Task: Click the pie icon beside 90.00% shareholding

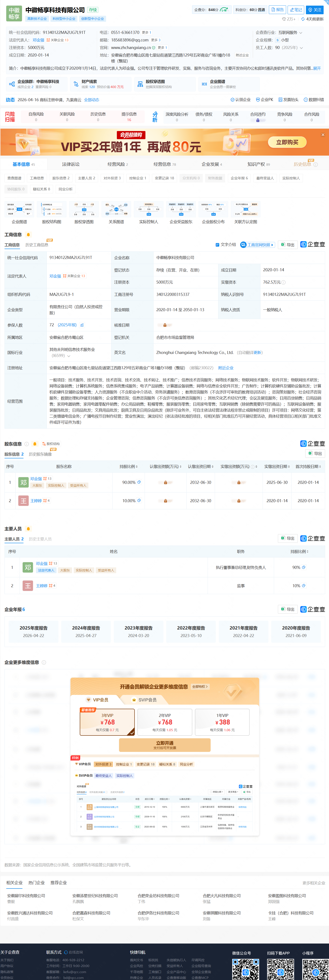Action: tap(139, 482)
